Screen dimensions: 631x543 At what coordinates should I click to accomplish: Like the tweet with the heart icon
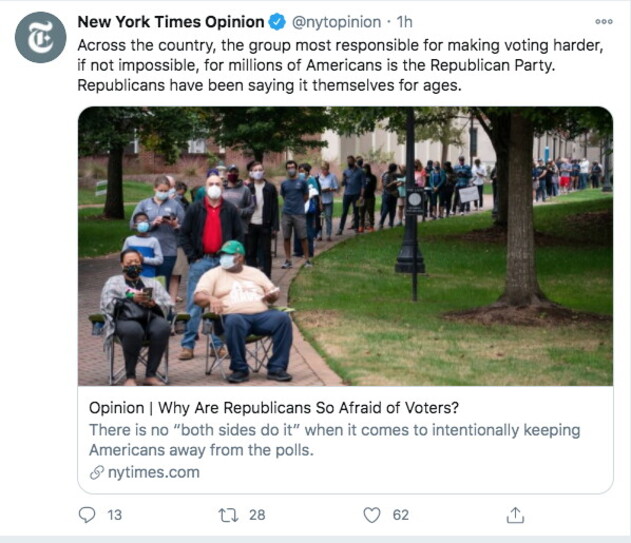[x=371, y=515]
